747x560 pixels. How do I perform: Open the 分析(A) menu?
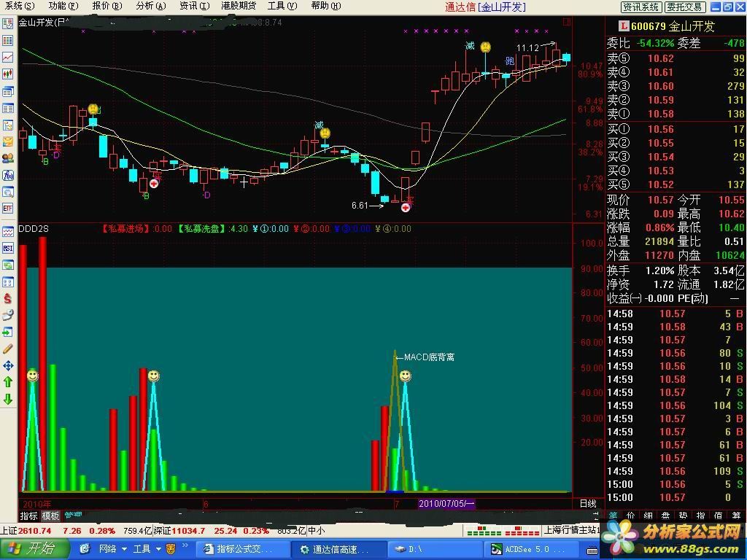pyautogui.click(x=150, y=6)
